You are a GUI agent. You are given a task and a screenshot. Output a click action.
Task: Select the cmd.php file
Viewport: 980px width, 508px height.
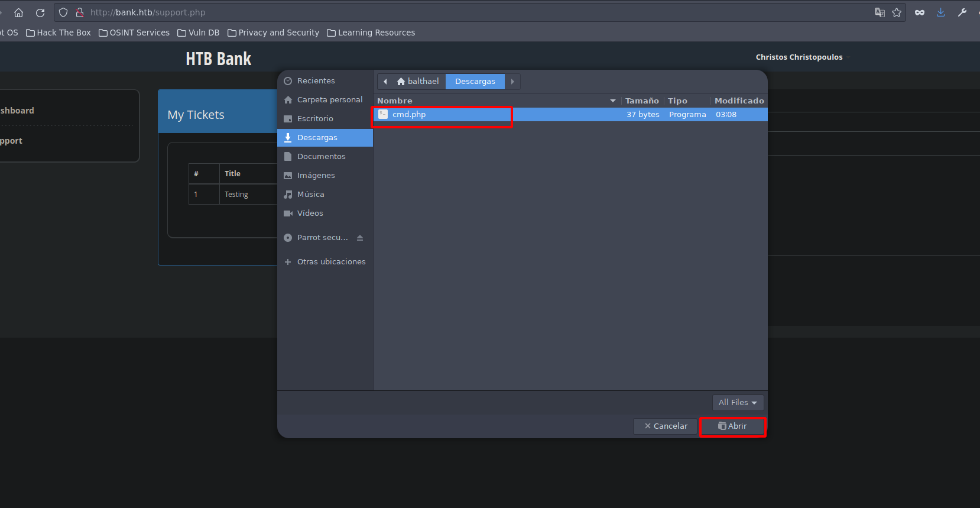(409, 115)
